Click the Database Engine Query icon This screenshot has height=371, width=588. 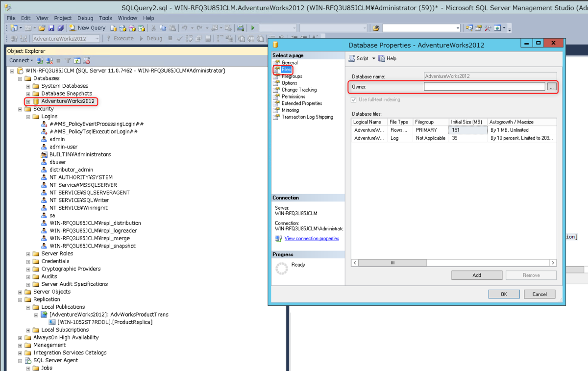pyautogui.click(x=113, y=28)
